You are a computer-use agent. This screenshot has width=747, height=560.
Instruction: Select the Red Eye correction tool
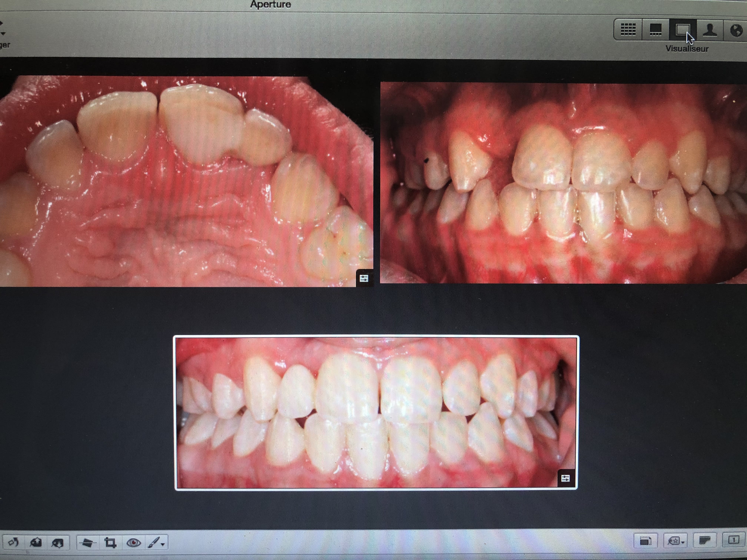(x=134, y=543)
